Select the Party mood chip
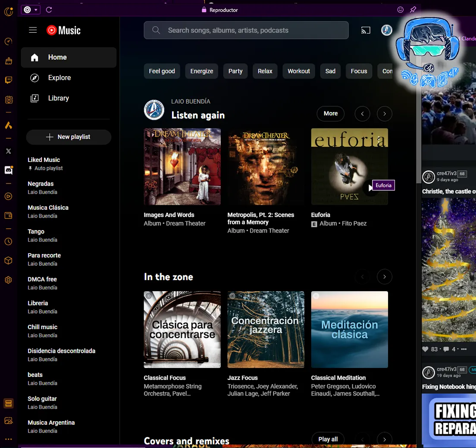Screen dimensions: 476x448 (235, 71)
